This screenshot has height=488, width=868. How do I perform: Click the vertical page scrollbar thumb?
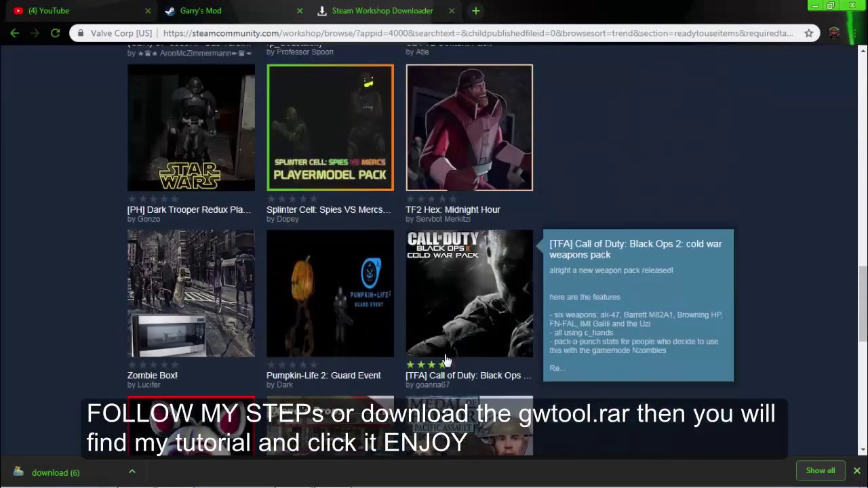(863, 304)
